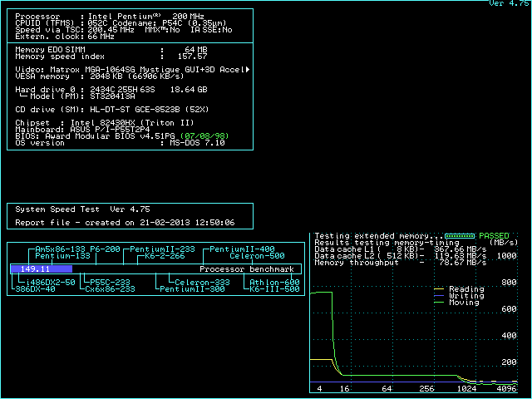Click the TSC speed '200.45 MHz'
The height and width of the screenshot is (399, 532).
pyautogui.click(x=111, y=30)
